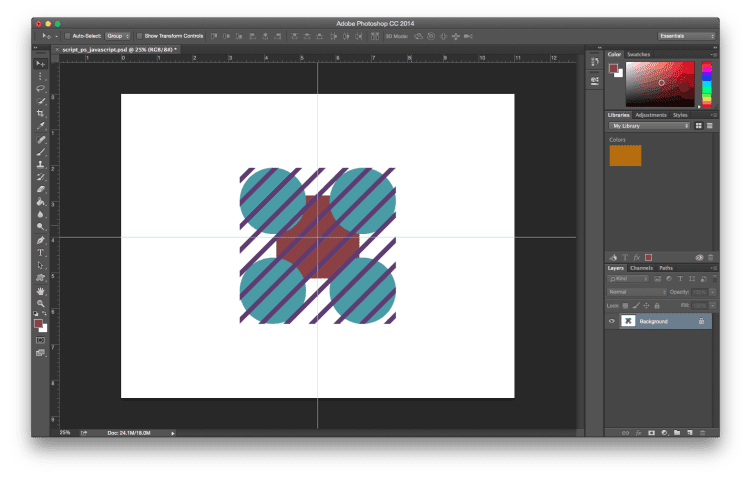Enable Show Transform Controls checkbox

pos(139,36)
